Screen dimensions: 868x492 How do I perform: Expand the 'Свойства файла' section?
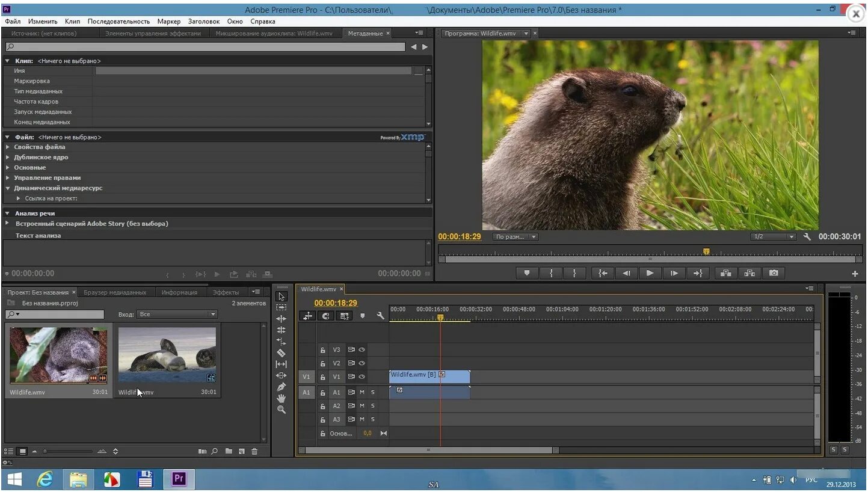coord(8,147)
